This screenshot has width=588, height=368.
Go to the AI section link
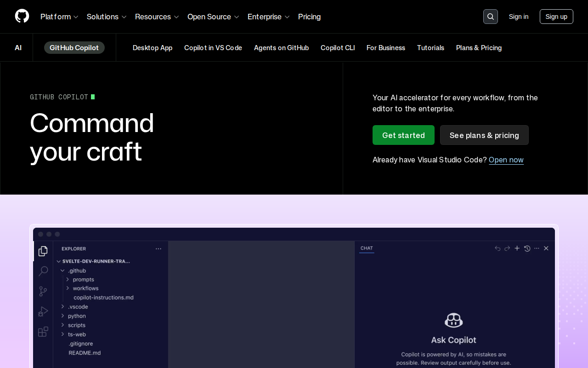pos(18,48)
